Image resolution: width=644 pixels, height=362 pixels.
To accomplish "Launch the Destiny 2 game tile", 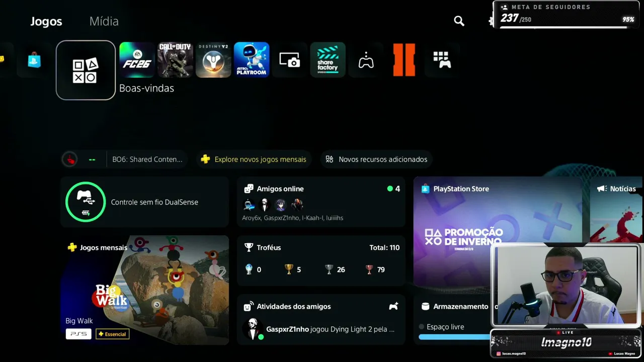I will click(x=213, y=60).
